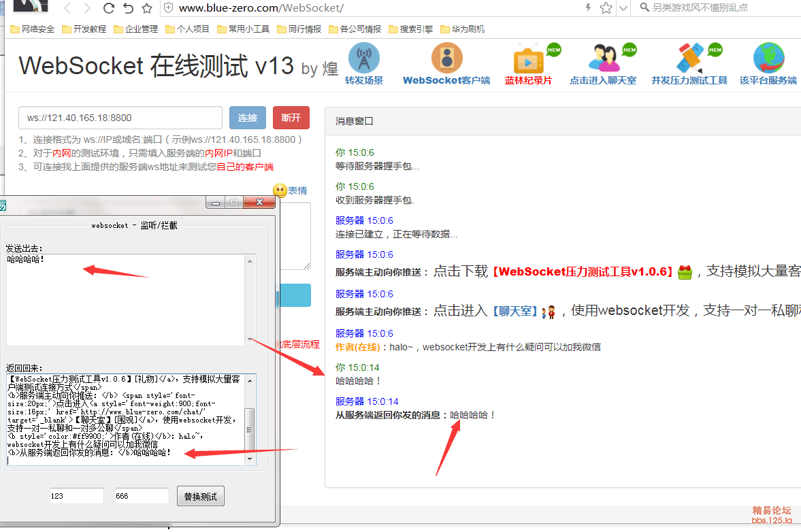The image size is (801, 532).
Task: Click the 替换测试 button
Action: point(200,497)
